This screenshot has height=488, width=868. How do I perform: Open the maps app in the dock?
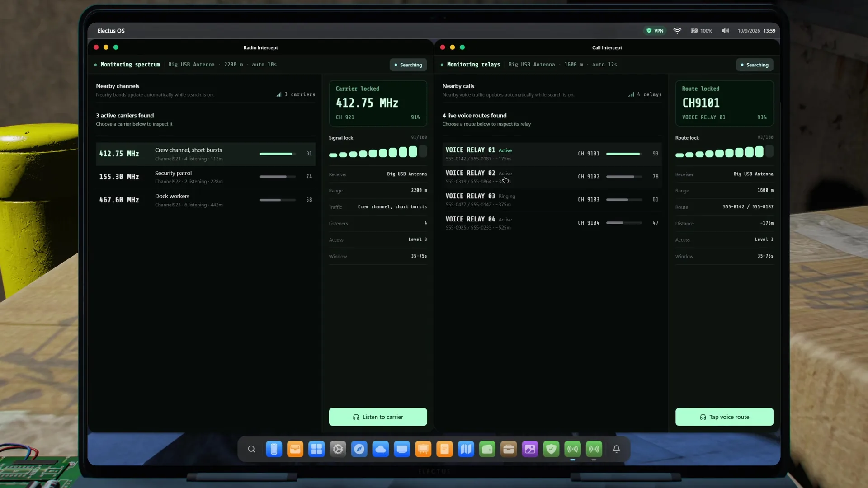pyautogui.click(x=466, y=449)
